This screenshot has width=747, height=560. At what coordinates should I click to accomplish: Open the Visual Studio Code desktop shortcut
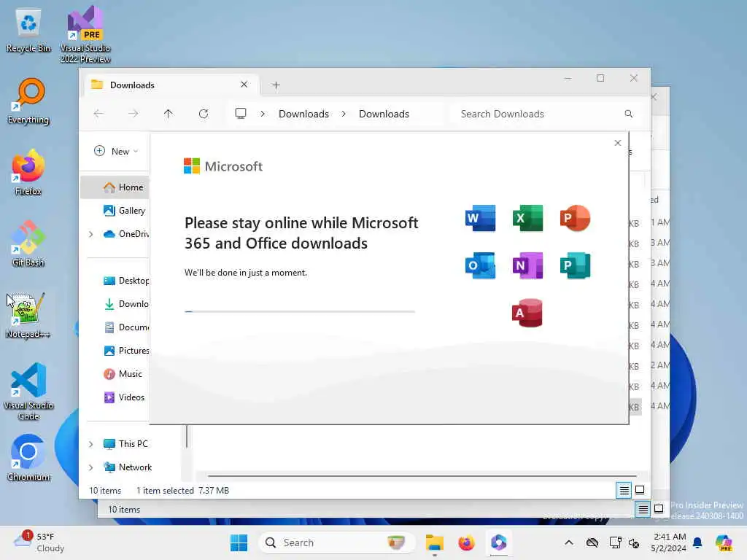(x=28, y=392)
